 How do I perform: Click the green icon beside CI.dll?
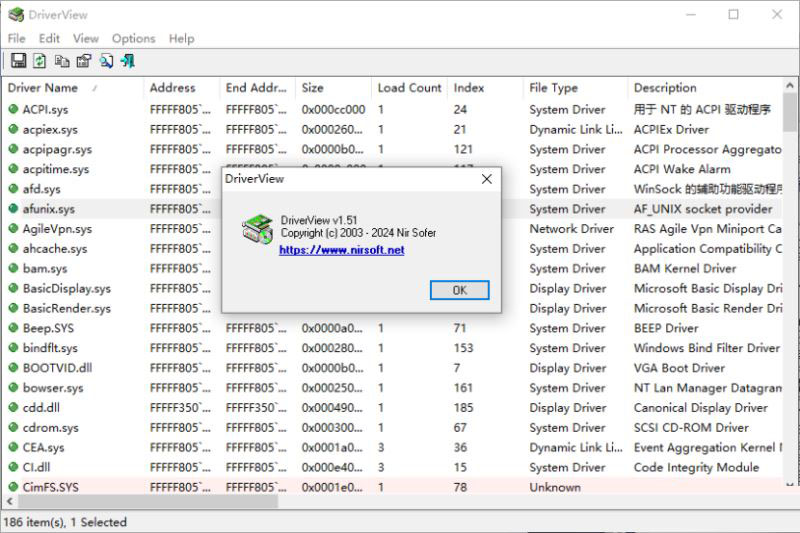(13, 467)
